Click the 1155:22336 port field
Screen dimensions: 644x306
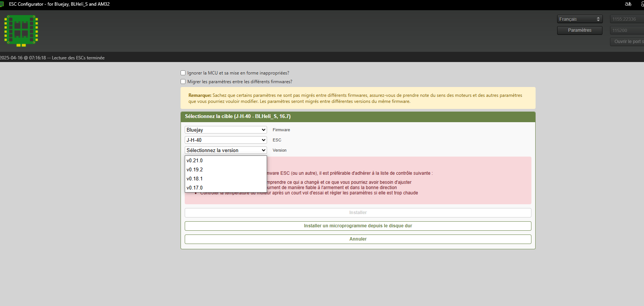click(x=626, y=19)
